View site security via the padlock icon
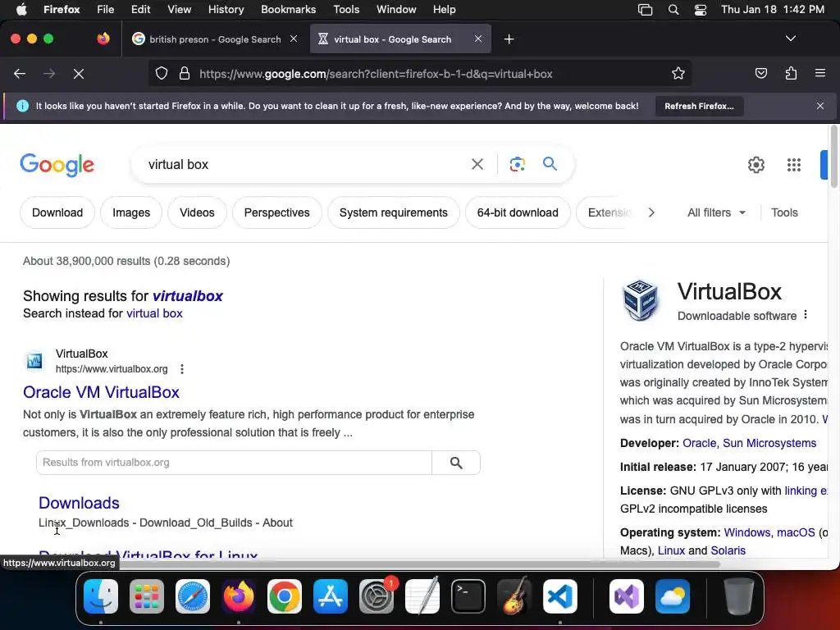840x630 pixels. point(185,74)
